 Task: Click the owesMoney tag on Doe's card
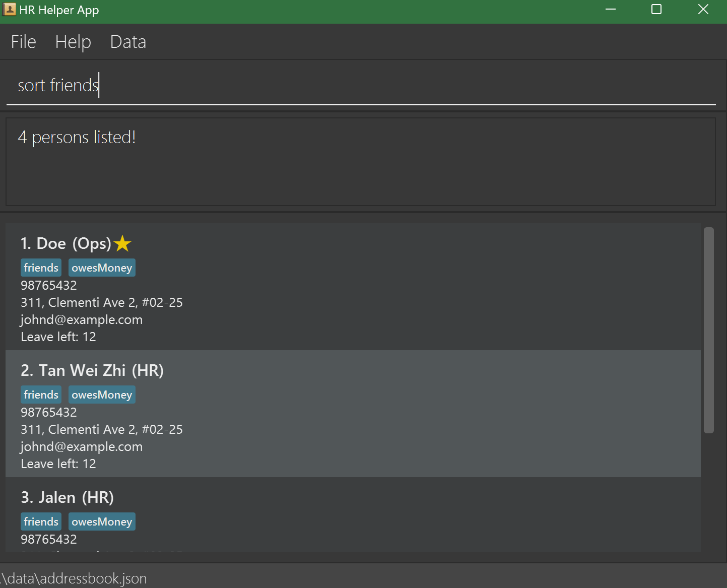point(102,268)
